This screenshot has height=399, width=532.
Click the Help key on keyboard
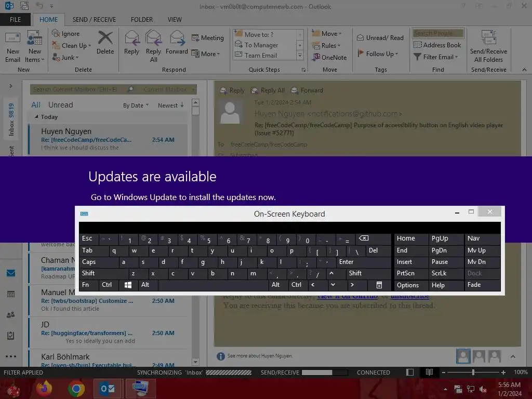tap(446, 285)
